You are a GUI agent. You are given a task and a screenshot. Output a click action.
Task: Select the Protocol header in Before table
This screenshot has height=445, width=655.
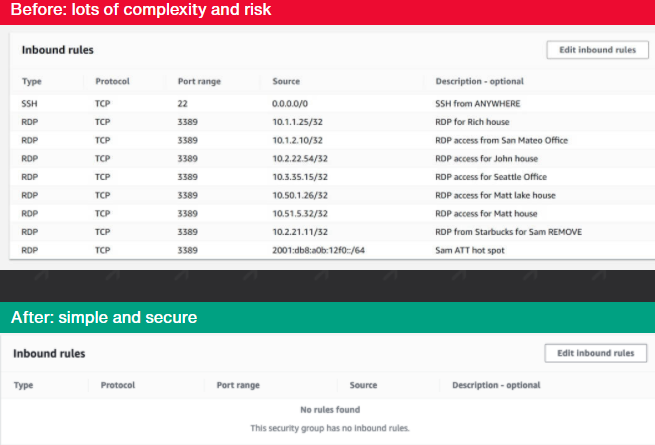point(112,81)
